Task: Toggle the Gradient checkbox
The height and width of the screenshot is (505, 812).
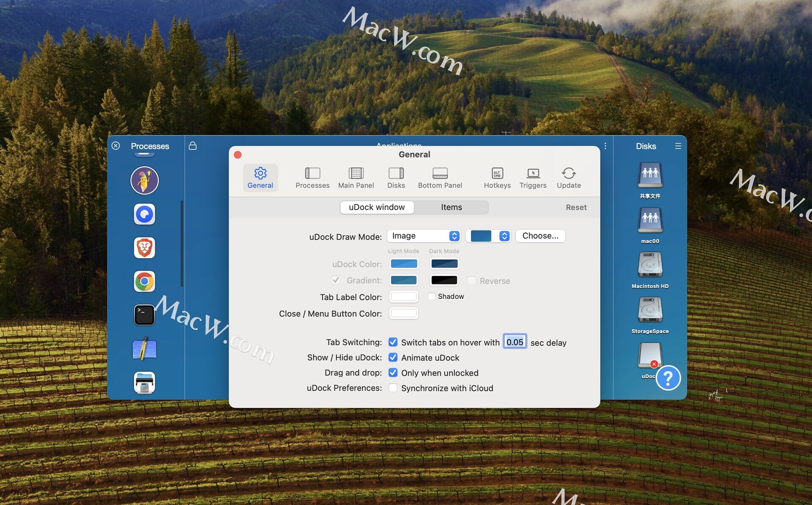Action: [336, 280]
